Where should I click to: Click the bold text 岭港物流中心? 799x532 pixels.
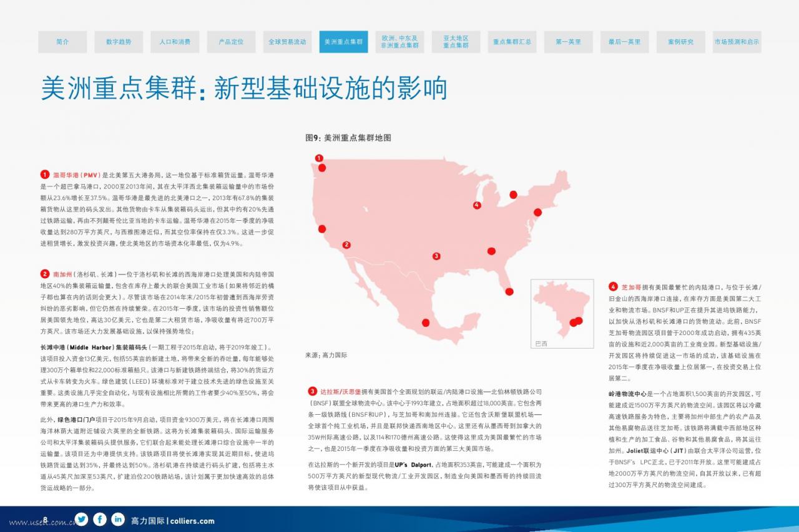click(x=627, y=394)
